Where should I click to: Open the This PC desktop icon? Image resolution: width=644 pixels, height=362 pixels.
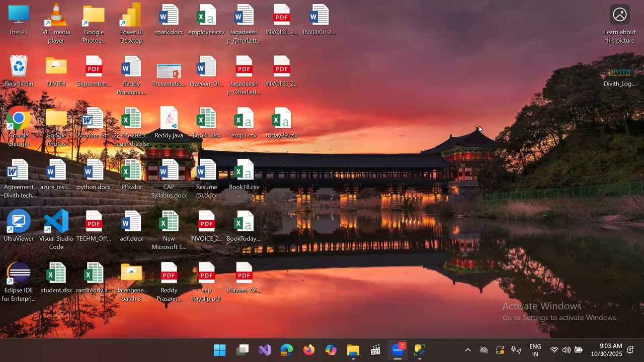tap(19, 20)
